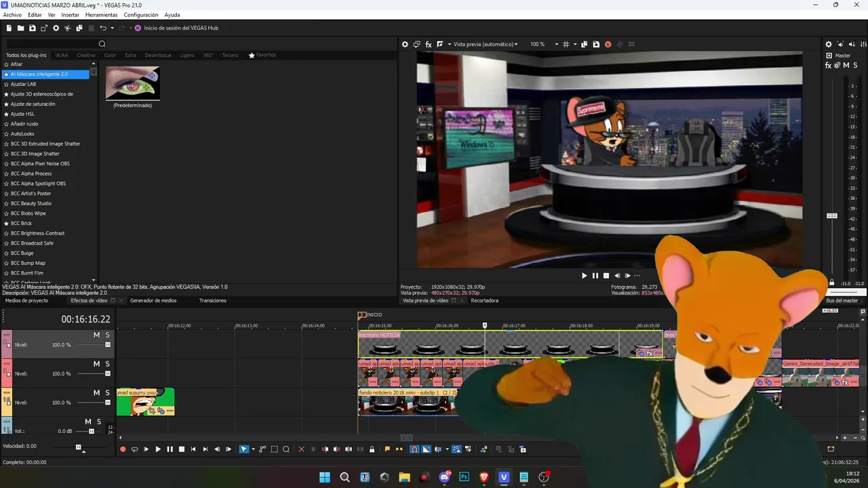Save the project with the Save icon
This screenshot has width=868, height=488.
coord(32,28)
